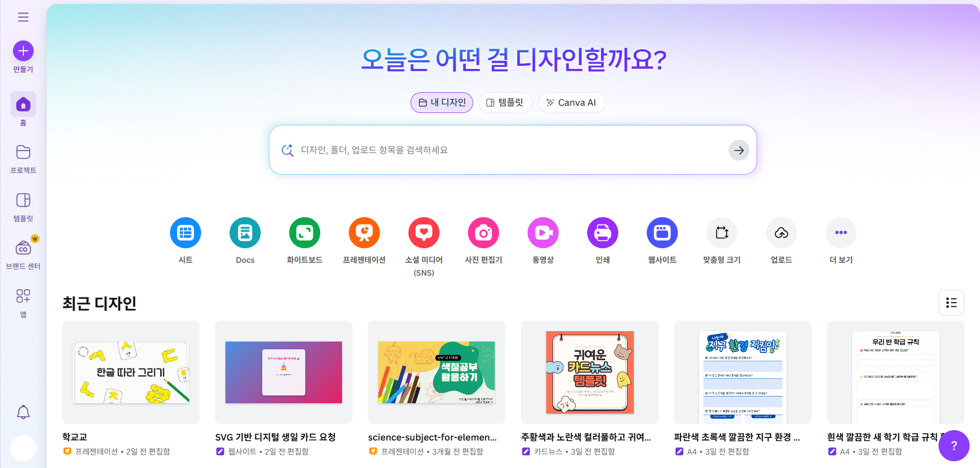Select the Canva AI tab
This screenshot has height=468, width=980.
[572, 103]
